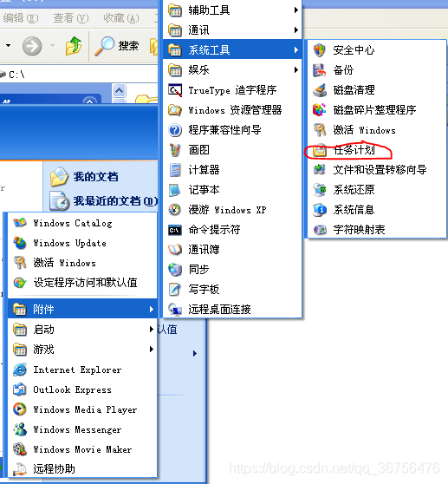Screen dimensions: 448x484
Task: Open Forward button dropdown arrow in Explorer
Action: click(52, 46)
